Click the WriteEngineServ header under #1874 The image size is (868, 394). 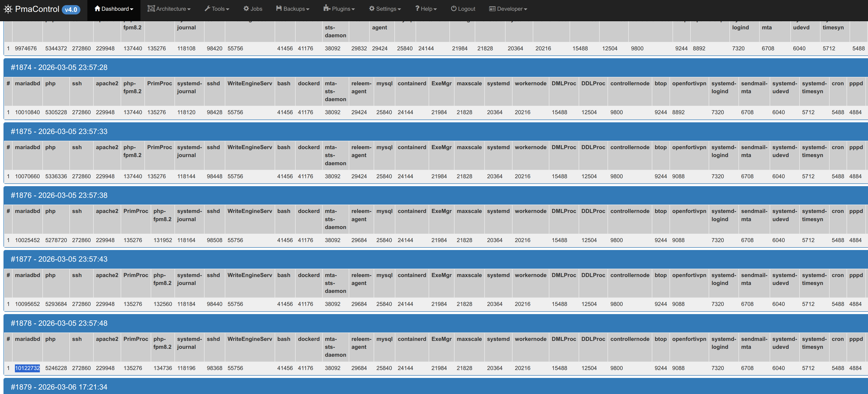point(249,83)
